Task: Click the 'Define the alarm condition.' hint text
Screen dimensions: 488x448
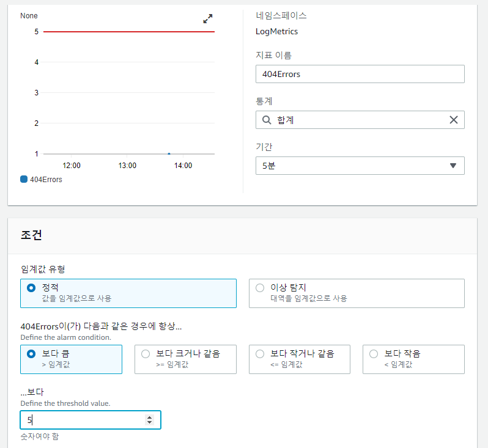Action: [65, 337]
